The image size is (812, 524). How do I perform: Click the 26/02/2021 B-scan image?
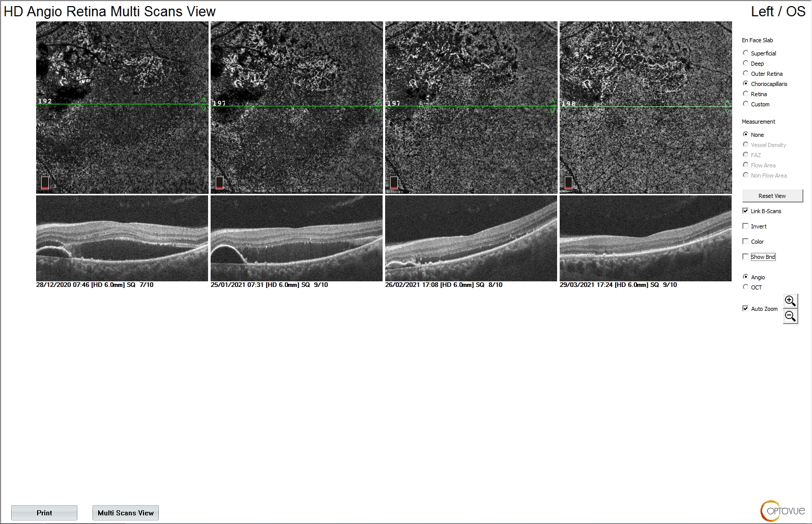coord(471,238)
